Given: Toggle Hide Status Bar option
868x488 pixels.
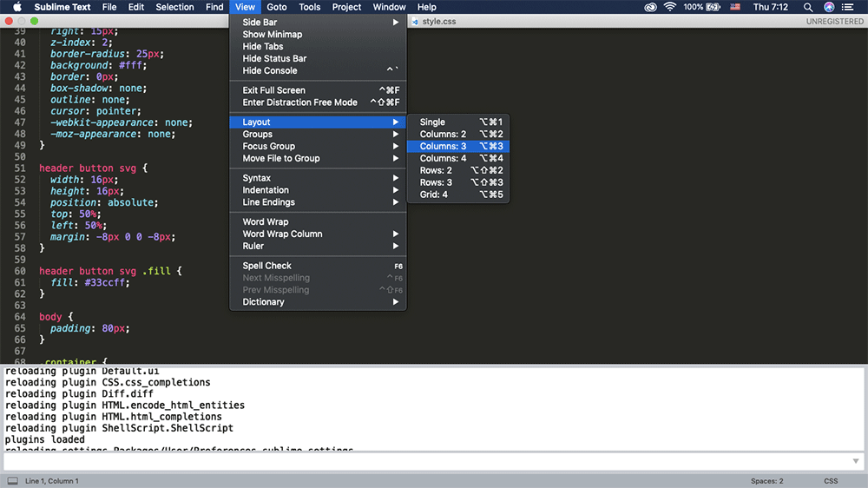Looking at the screenshot, I should 318,59.
